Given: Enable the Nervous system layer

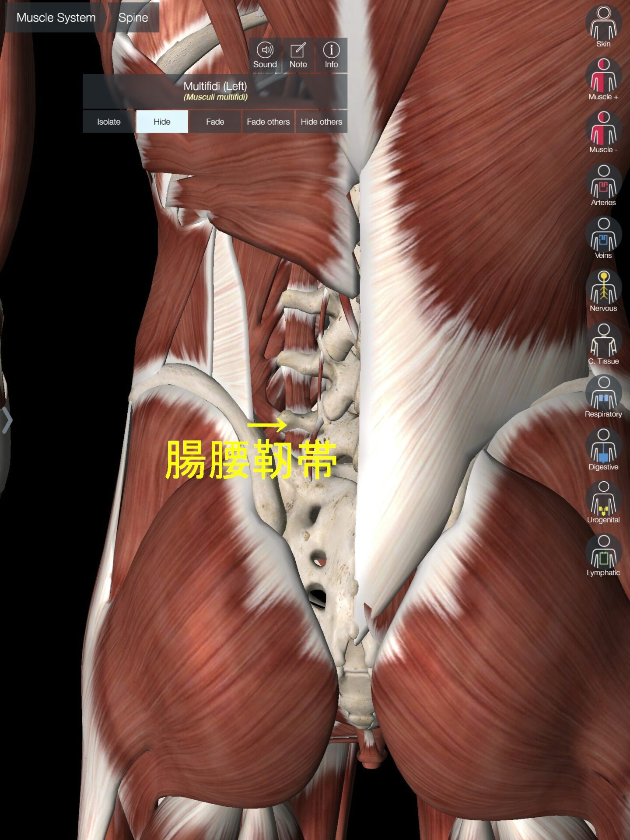Looking at the screenshot, I should point(603,289).
